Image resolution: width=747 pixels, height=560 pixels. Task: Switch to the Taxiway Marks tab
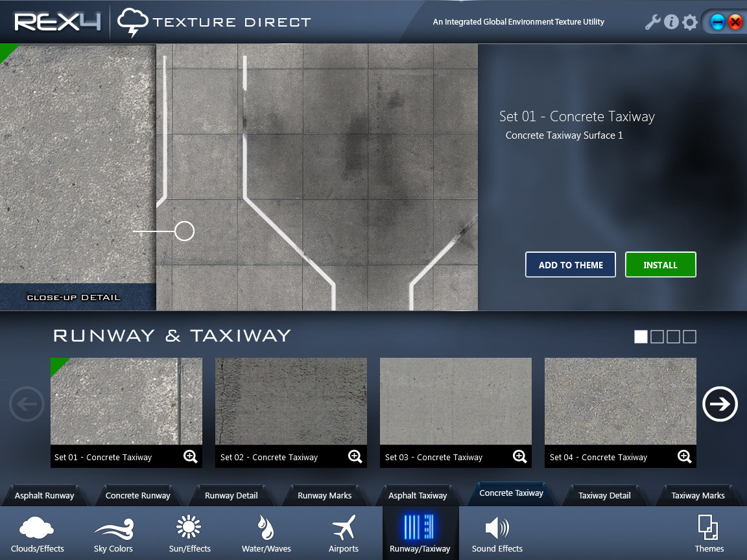(x=698, y=496)
